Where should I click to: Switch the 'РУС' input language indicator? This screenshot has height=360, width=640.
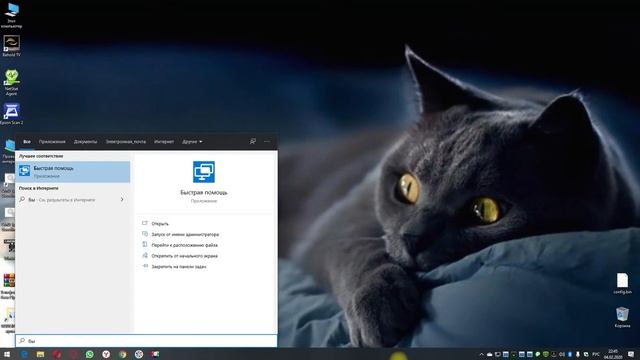click(596, 354)
